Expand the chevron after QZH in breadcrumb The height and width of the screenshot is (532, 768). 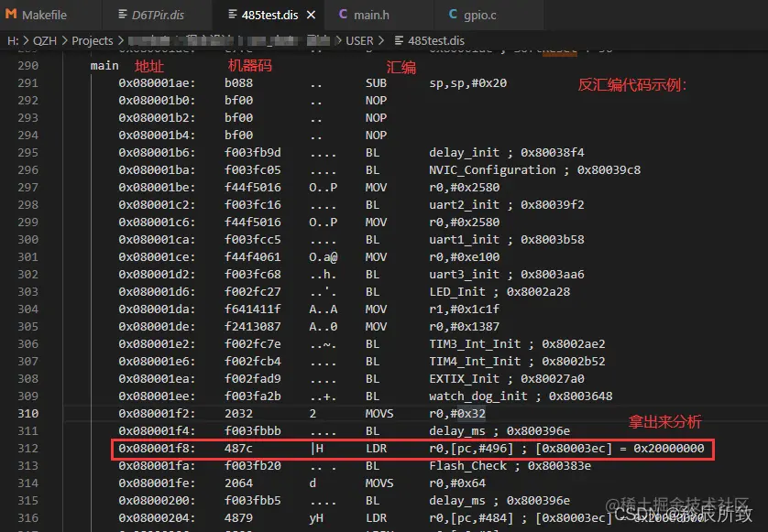(x=64, y=40)
